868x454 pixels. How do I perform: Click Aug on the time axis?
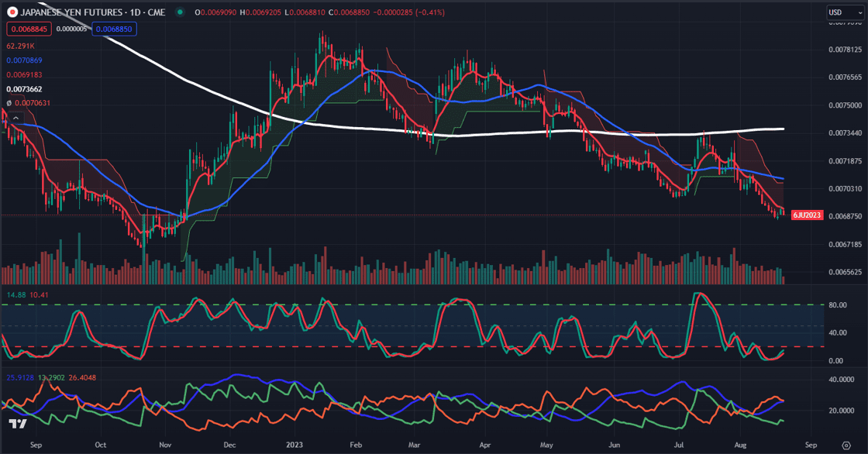tap(740, 445)
